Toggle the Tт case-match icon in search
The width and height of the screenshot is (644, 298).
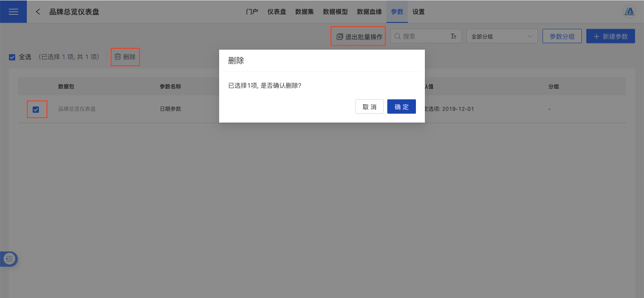click(453, 36)
